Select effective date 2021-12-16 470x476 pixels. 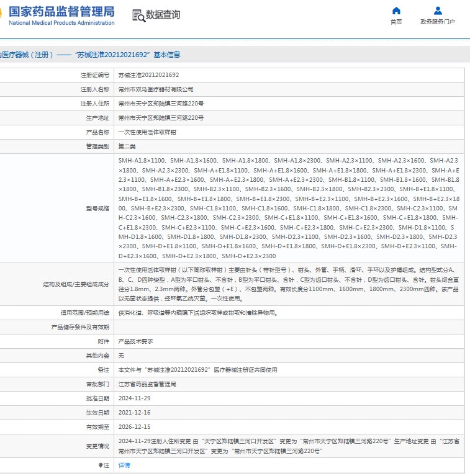(135, 413)
